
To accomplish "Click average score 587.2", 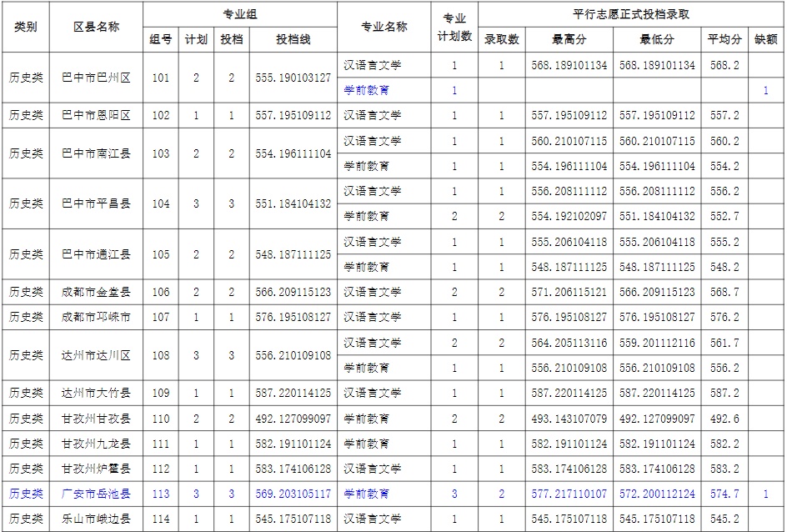I will pos(724,393).
